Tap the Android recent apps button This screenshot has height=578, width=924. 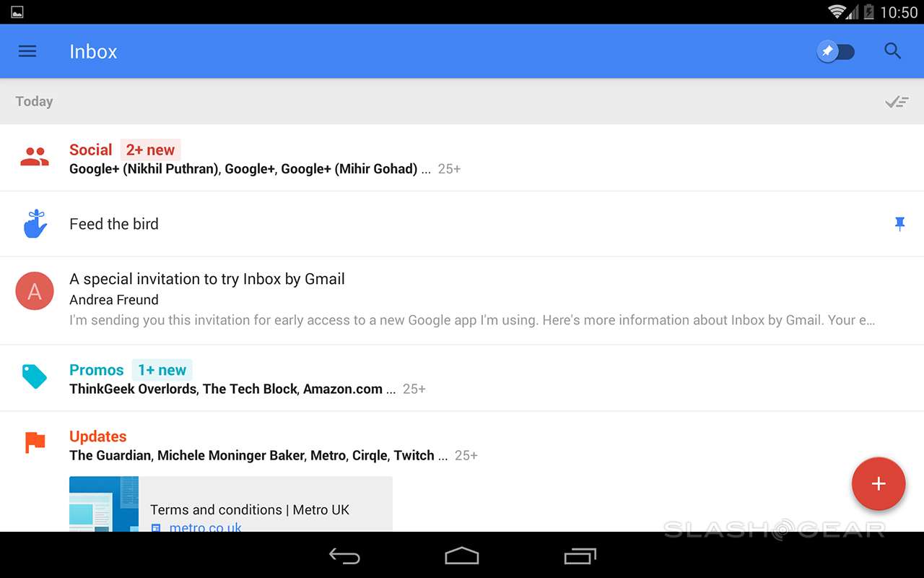pos(580,555)
